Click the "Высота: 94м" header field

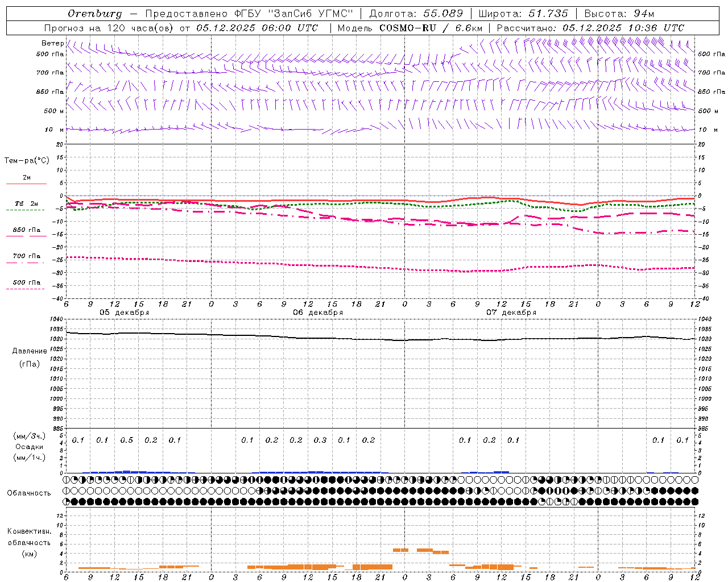[x=619, y=14]
